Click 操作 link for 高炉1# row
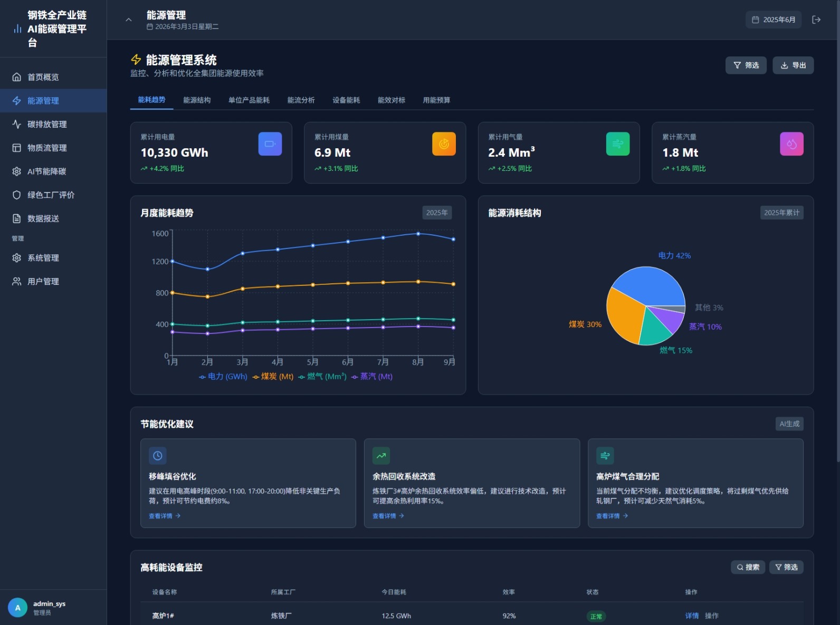The image size is (840, 625). click(712, 616)
